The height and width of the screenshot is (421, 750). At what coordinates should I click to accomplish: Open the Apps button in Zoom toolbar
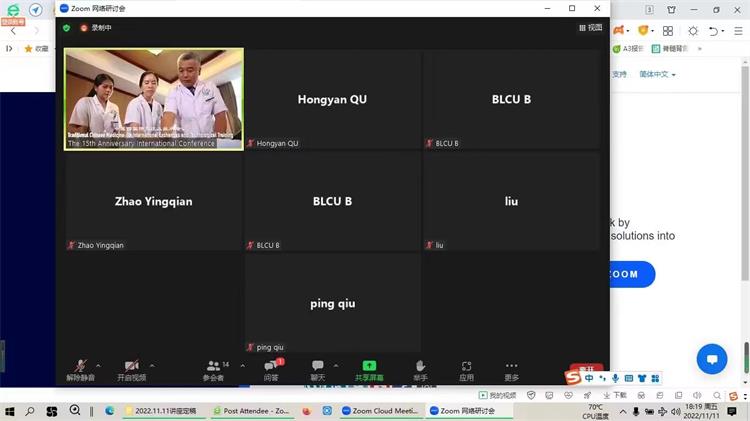click(x=466, y=370)
